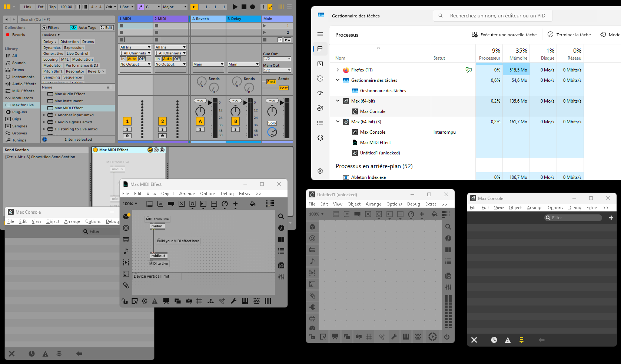This screenshot has width=621, height=364.
Task: Expand Firefox (11) process group
Action: pos(338,70)
